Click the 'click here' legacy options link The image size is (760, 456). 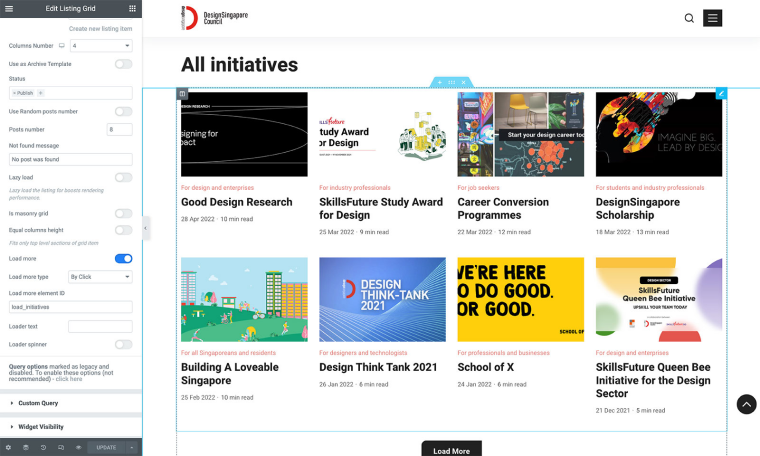click(69, 379)
